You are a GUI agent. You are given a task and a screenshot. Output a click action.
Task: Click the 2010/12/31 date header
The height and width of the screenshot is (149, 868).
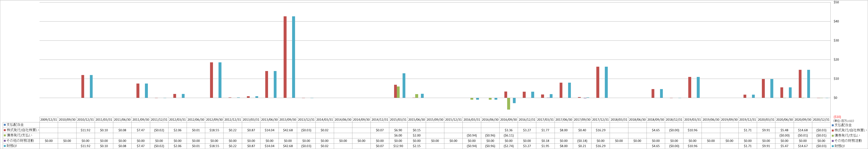pos(86,120)
